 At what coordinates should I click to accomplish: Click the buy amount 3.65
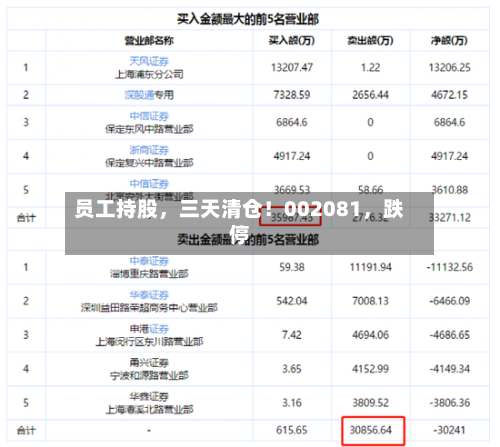point(292,369)
